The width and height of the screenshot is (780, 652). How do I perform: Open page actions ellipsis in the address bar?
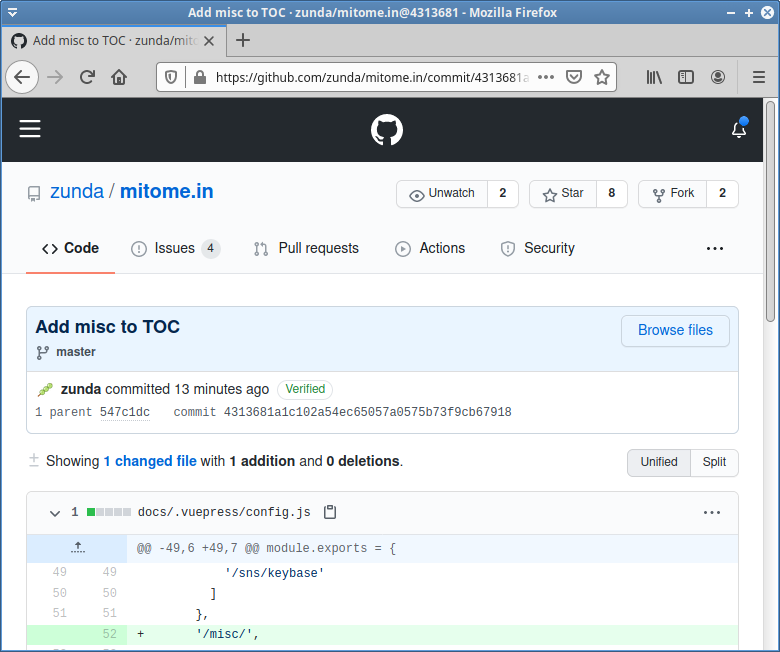(546, 77)
